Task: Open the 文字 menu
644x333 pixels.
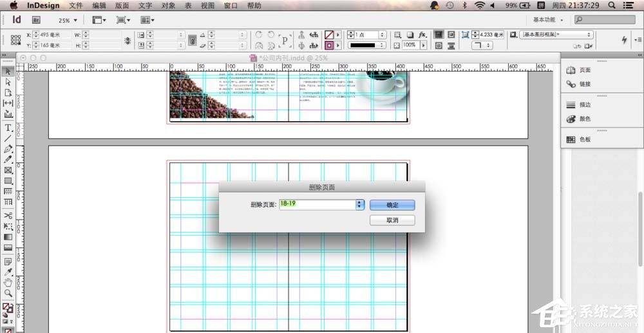Action: [x=146, y=5]
